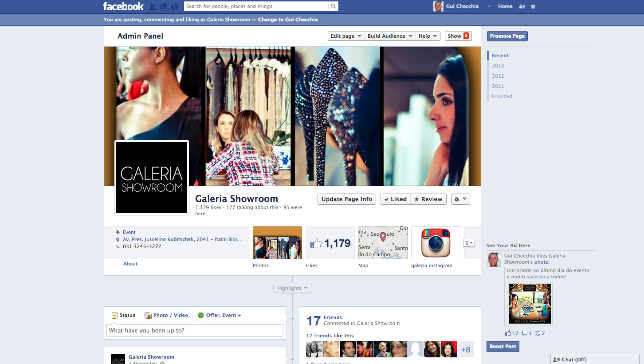The width and height of the screenshot is (644, 364).
Task: Open the page gear actions dropdown
Action: tap(460, 199)
